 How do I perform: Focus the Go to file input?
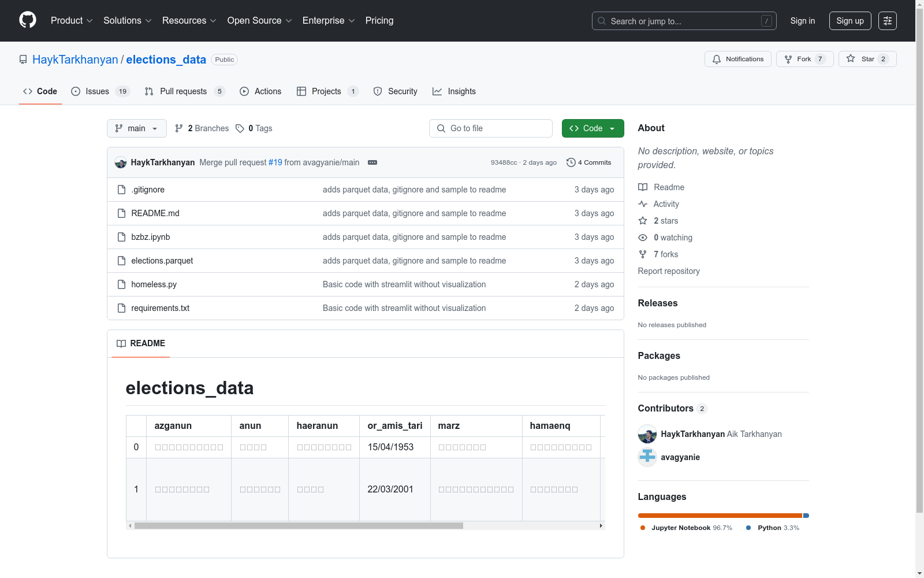click(491, 128)
